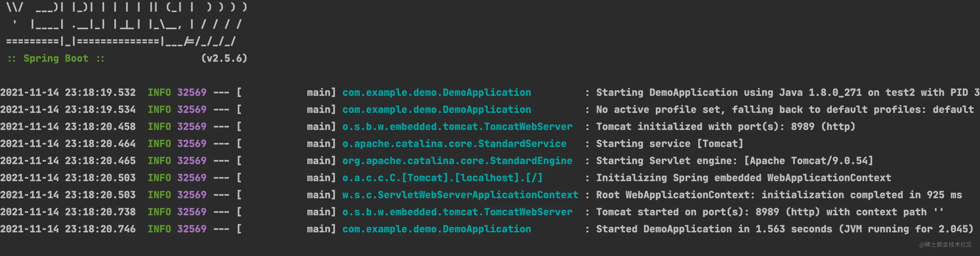Click 'Initializing Spring embedded WebApplicationContext' message
The height and width of the screenshot is (256, 980).
[x=744, y=178]
